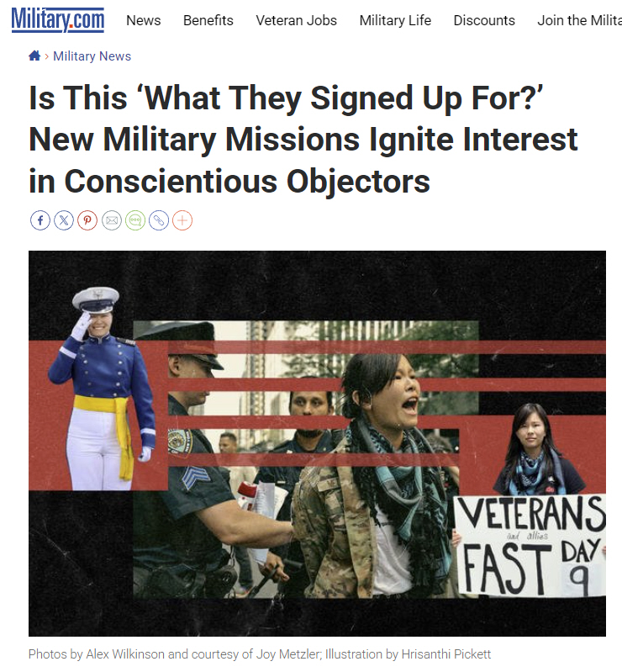Open the Benefits menu

[x=208, y=20]
